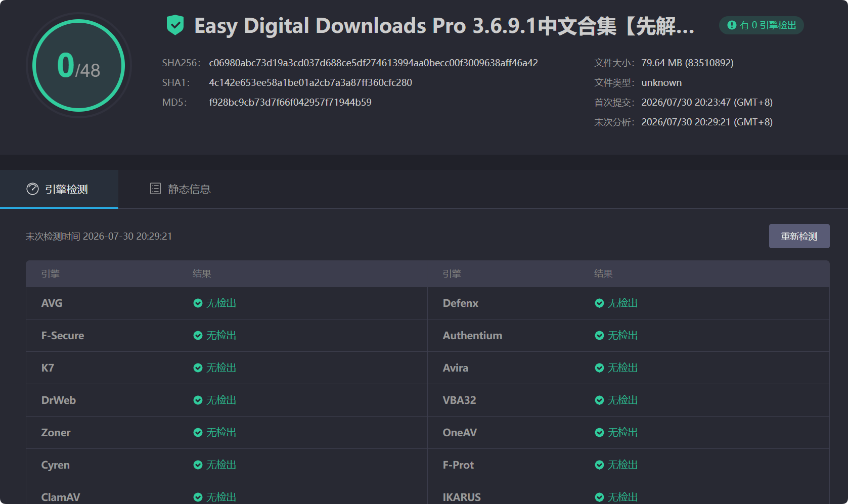The height and width of the screenshot is (504, 848).
Task: Select the SHA256 hash value
Action: click(x=373, y=63)
